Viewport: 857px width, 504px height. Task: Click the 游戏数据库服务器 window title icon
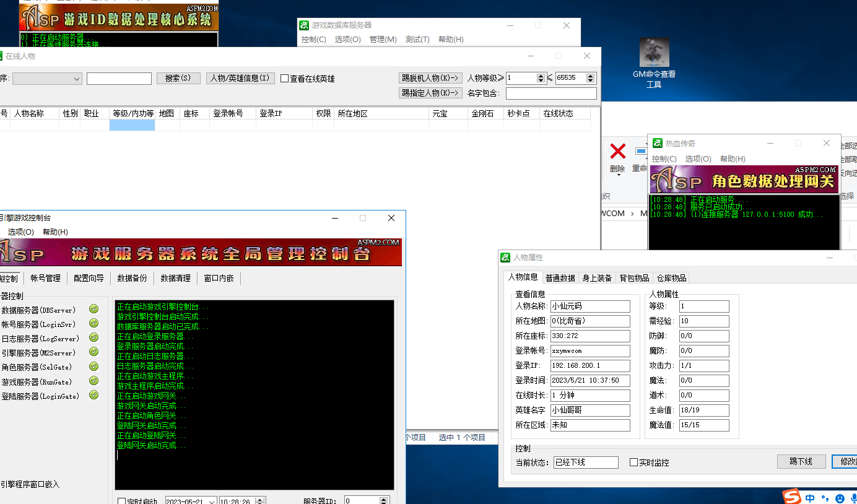click(x=304, y=25)
